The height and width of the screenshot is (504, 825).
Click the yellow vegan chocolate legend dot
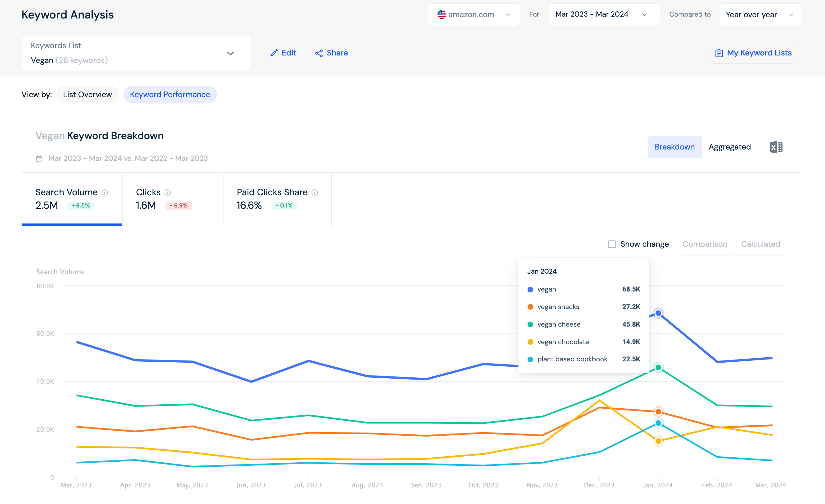(x=530, y=342)
